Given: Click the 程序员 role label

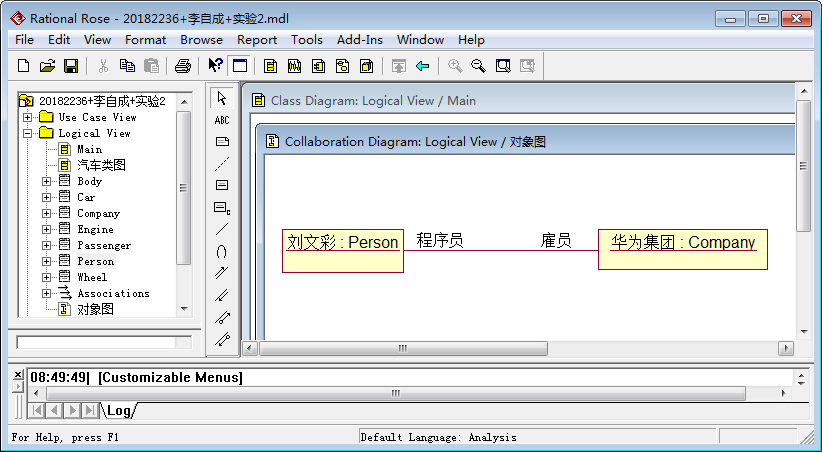Looking at the screenshot, I should [x=439, y=241].
